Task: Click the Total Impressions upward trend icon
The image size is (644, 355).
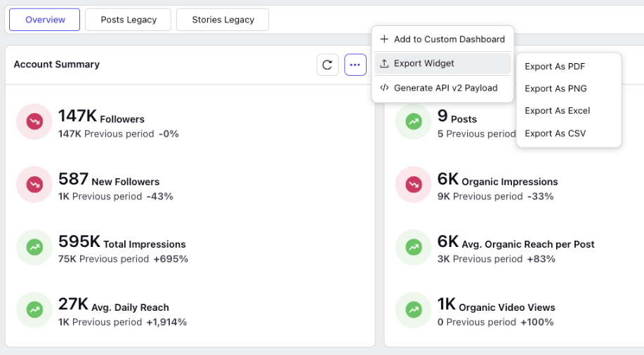Action: 34,247
